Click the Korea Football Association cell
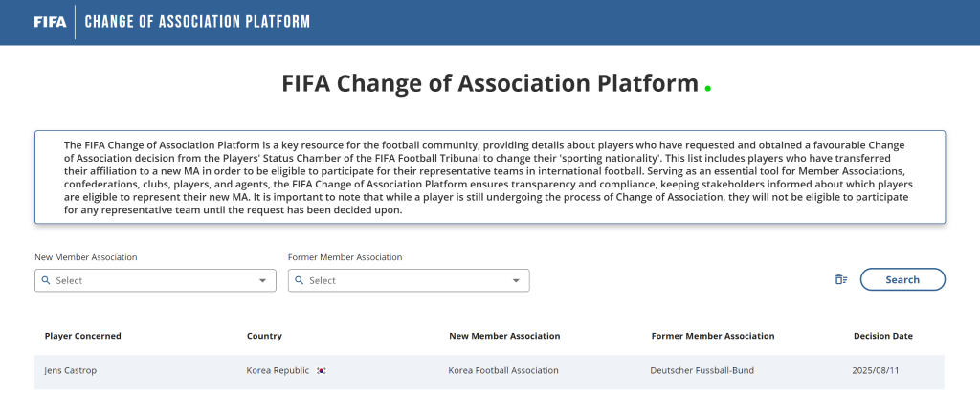The height and width of the screenshot is (395, 980). coord(502,370)
